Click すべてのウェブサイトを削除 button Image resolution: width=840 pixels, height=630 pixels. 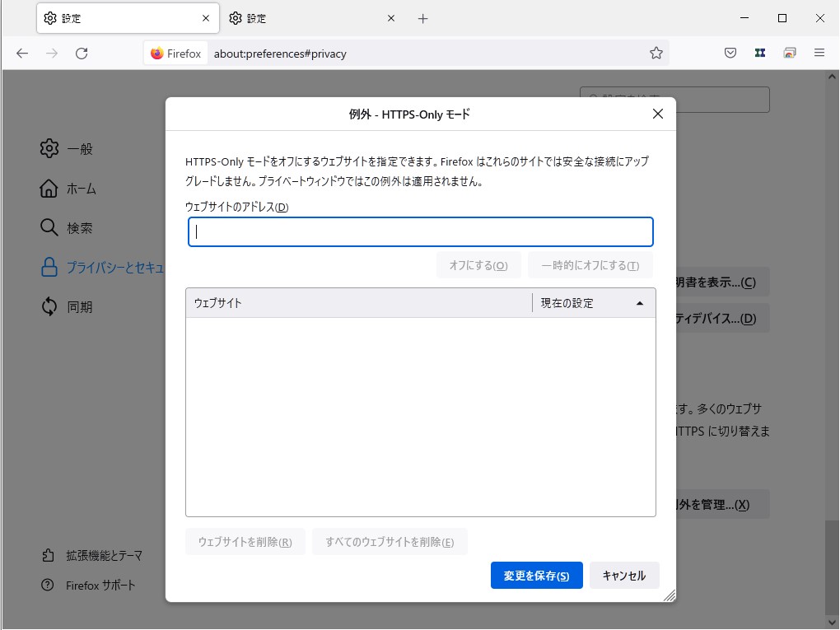click(x=390, y=541)
